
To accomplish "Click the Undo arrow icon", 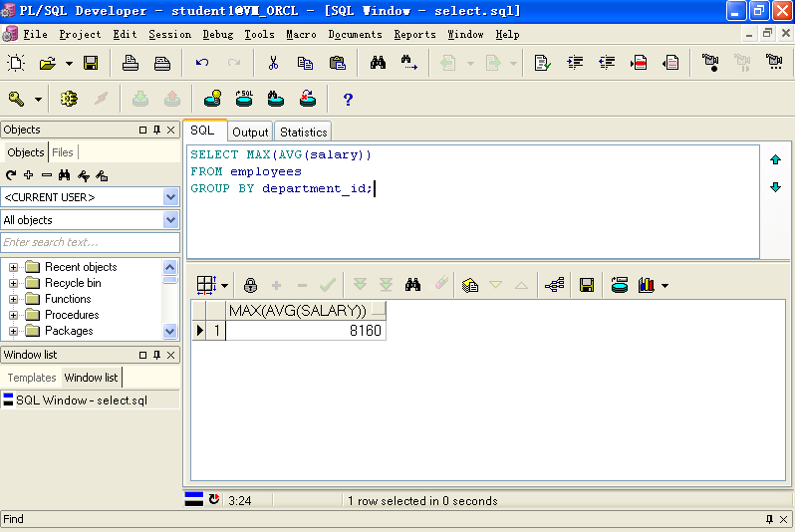I will click(202, 63).
